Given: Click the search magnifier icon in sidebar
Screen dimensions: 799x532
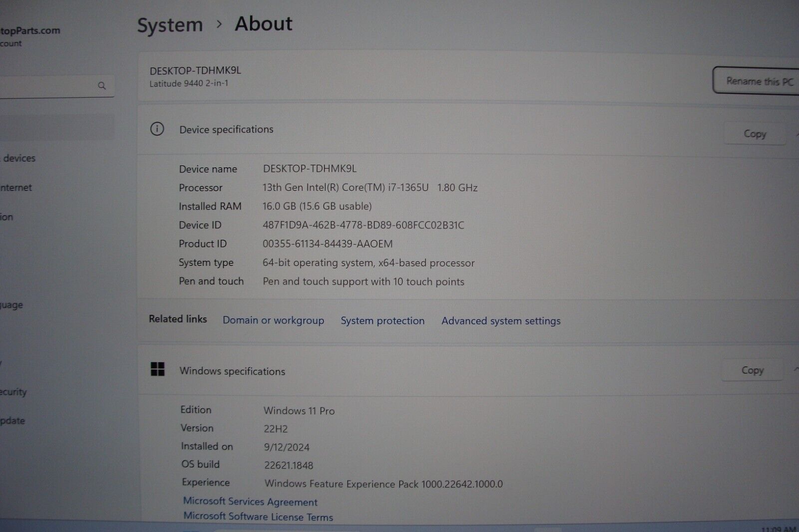Looking at the screenshot, I should tap(102, 86).
